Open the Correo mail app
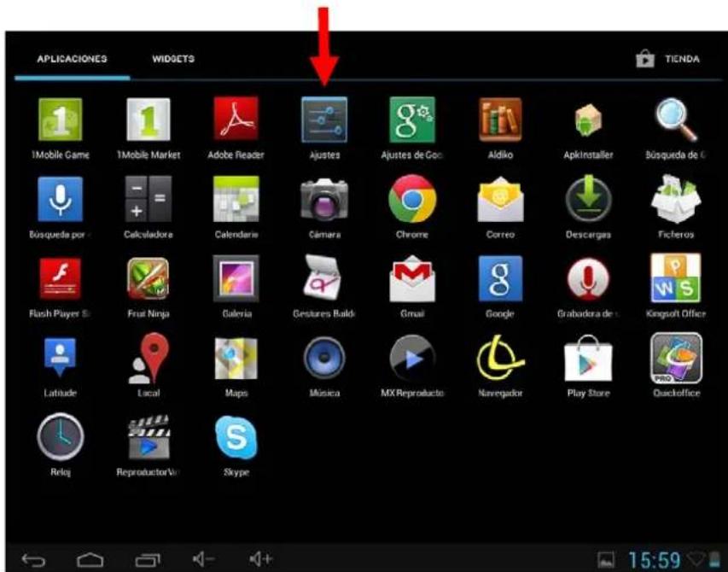 tap(500, 199)
